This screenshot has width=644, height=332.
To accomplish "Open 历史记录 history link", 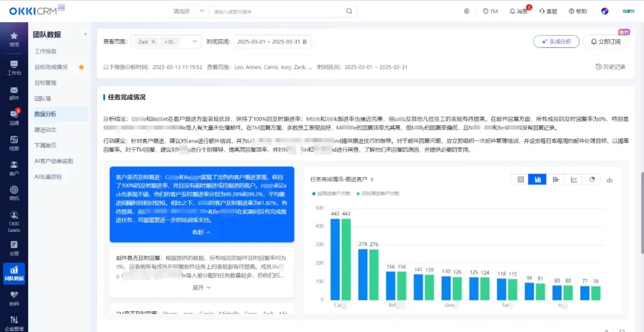I will click(611, 67).
